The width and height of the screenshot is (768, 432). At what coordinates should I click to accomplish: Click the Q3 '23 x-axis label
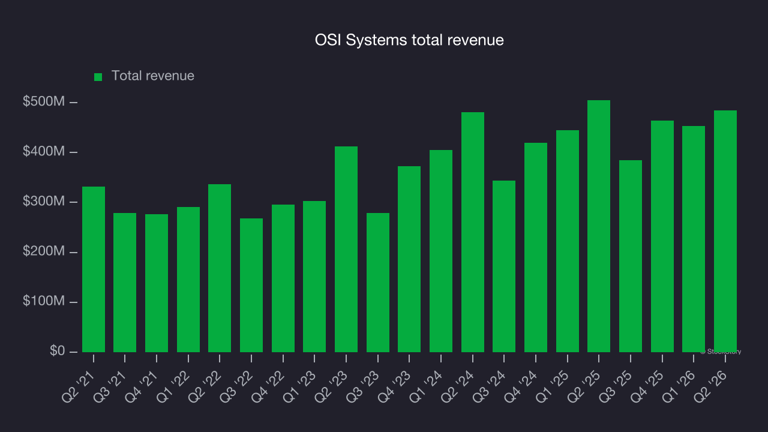[x=362, y=387]
